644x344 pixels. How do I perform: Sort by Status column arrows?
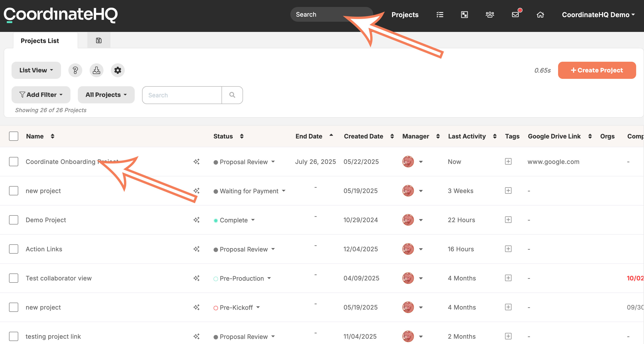[x=242, y=136]
